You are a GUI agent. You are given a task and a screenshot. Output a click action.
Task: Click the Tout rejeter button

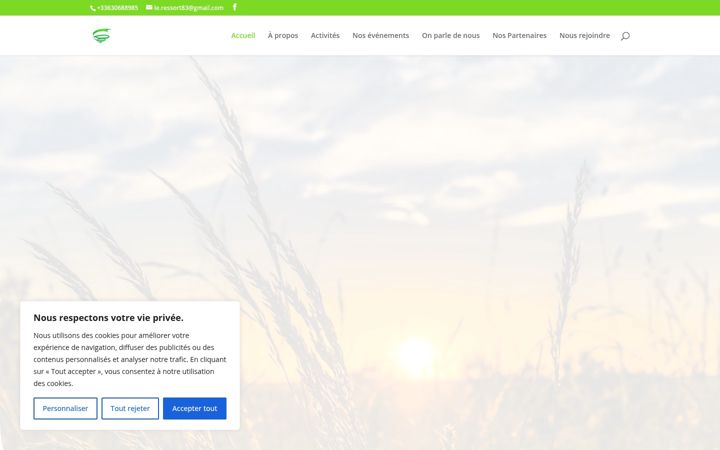point(130,408)
